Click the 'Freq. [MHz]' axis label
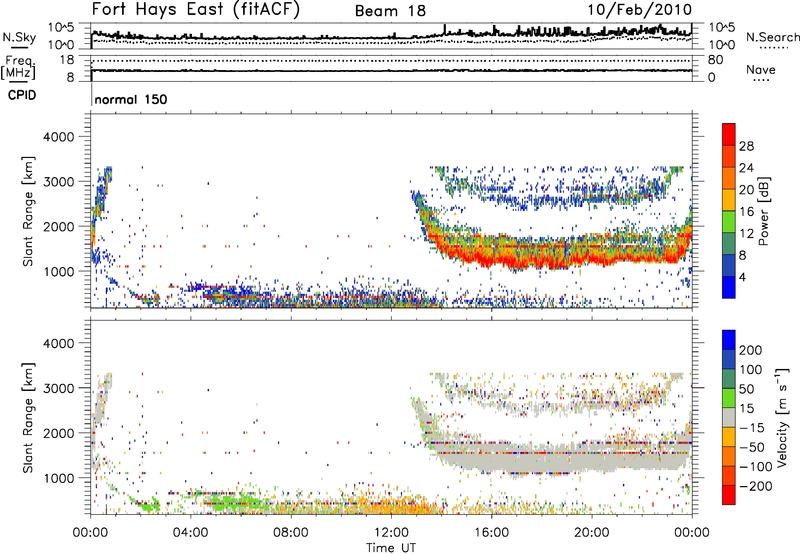Viewport: 800px width, 554px height. coord(18,67)
